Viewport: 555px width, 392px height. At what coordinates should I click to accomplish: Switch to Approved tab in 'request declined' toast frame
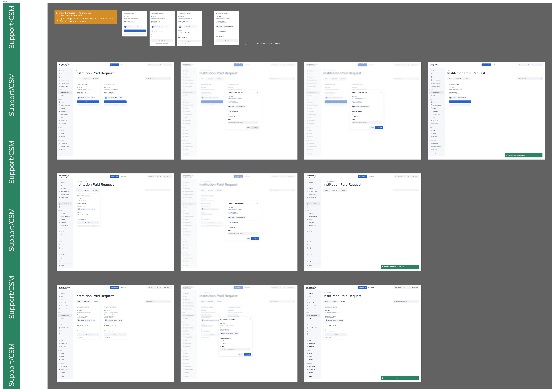(x=458, y=79)
